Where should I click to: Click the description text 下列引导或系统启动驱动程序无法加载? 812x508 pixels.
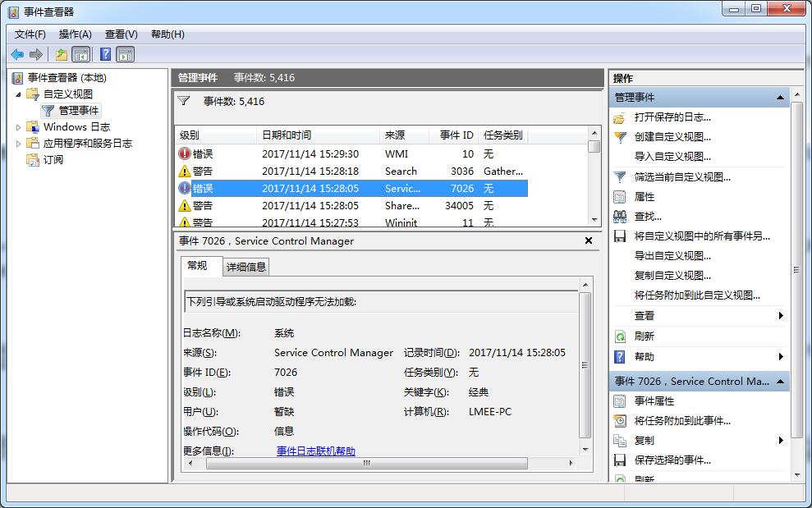(272, 302)
